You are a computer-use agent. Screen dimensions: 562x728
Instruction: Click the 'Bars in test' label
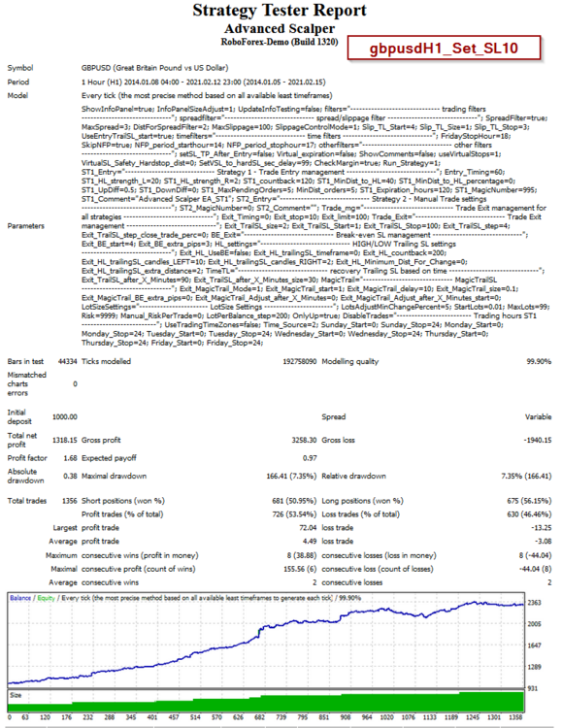(x=25, y=362)
